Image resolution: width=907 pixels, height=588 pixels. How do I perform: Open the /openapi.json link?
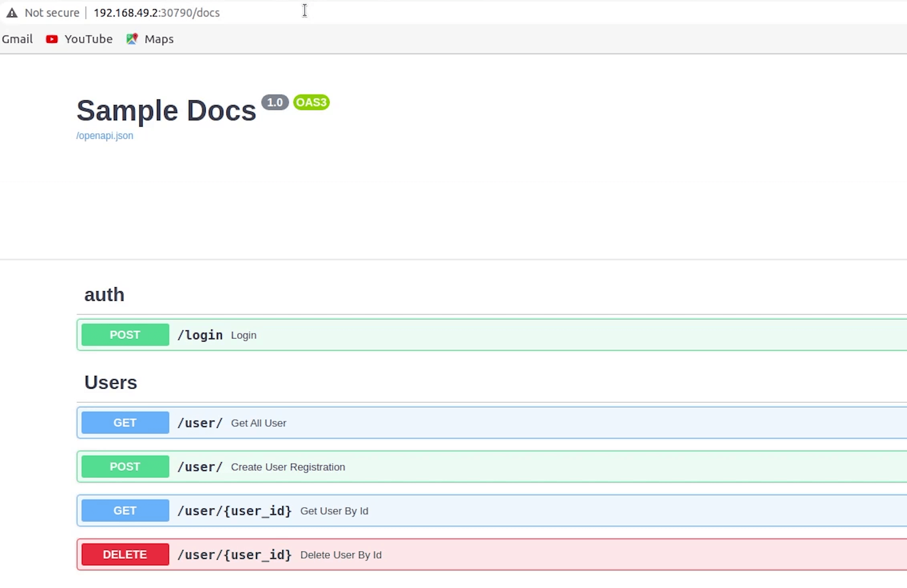coord(105,136)
